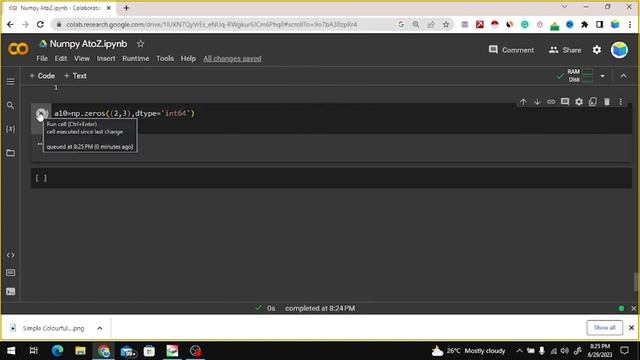Screen dimensions: 640x360
Task: Open the notification center icon
Action: tap(624, 351)
